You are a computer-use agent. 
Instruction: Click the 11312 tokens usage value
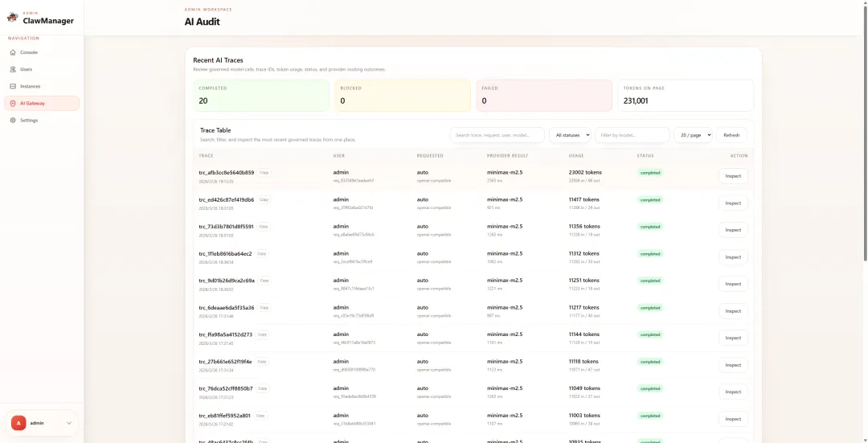pos(584,253)
